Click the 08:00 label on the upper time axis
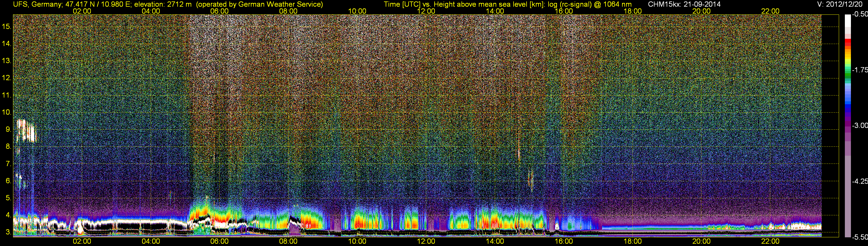Screen dimensions: 868x246 (288, 11)
